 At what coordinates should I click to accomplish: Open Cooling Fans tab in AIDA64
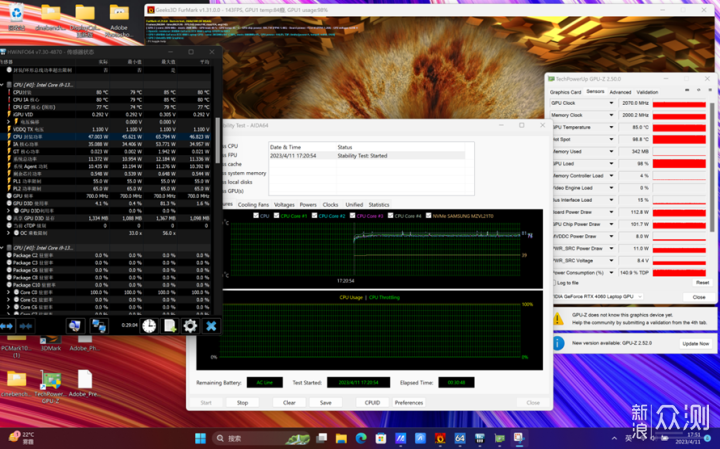point(253,205)
